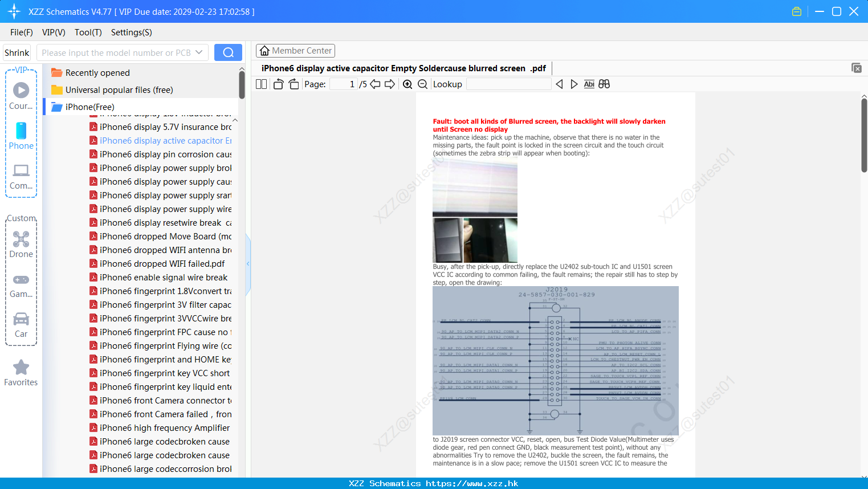Open the Tool(T) menu
The image size is (868, 489).
(88, 32)
